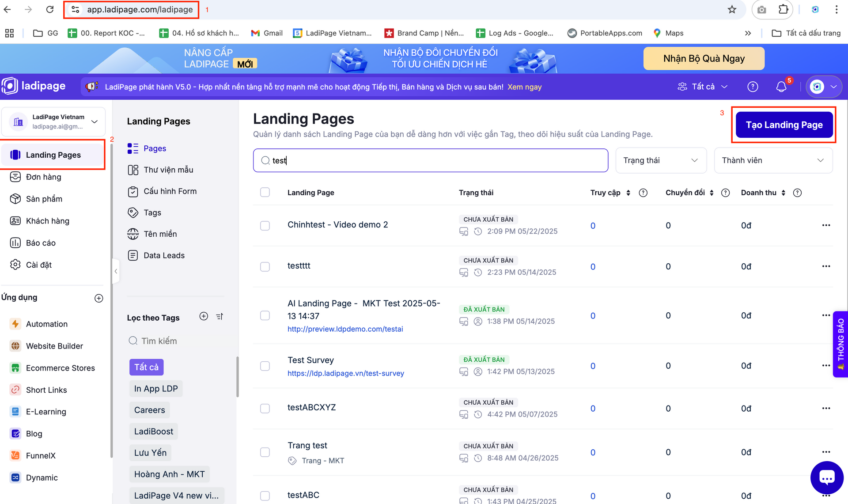Open the apps grid in bookmarks bar

click(x=9, y=33)
